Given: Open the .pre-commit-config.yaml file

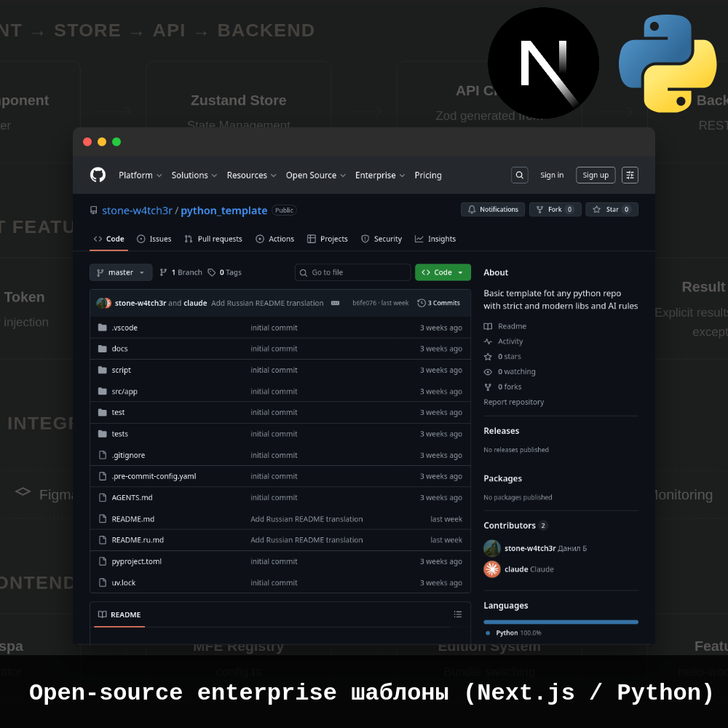Looking at the screenshot, I should click(154, 476).
